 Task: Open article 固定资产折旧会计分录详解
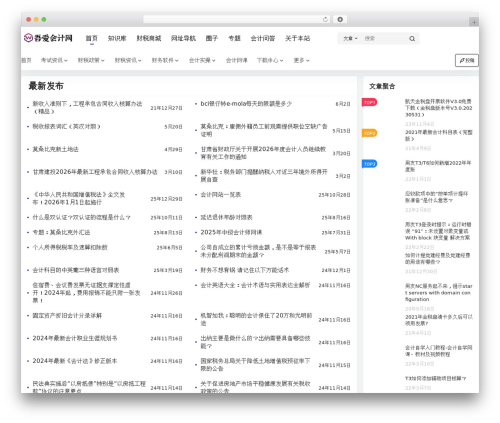(x=67, y=315)
